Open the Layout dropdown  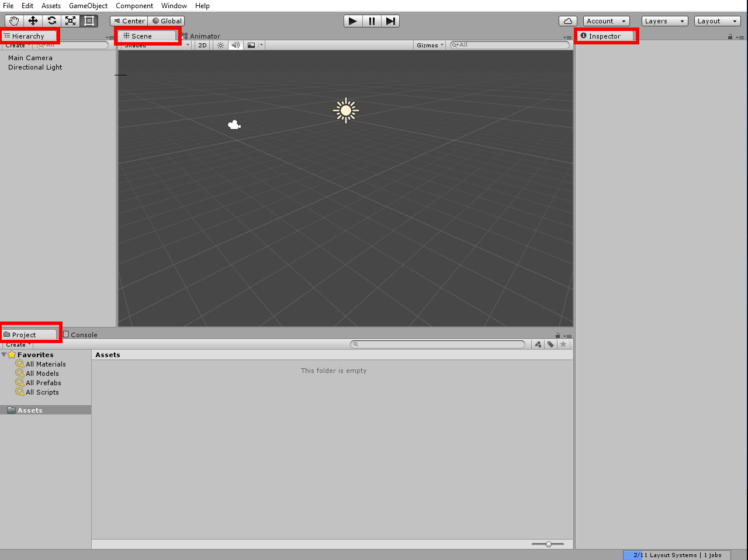pos(717,20)
